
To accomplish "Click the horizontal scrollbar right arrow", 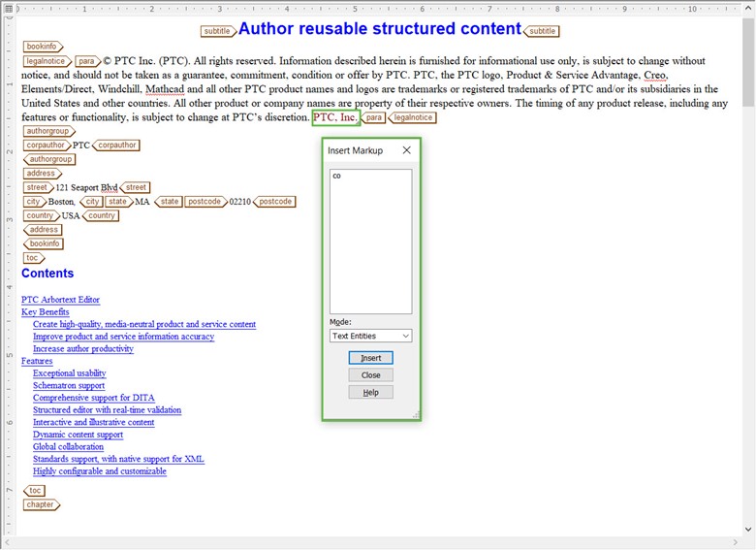I will 736,542.
